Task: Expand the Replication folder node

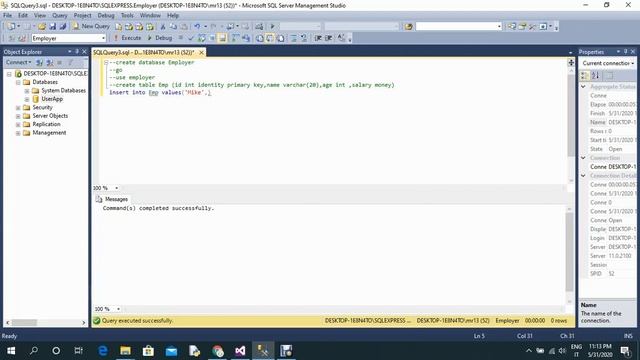Action: (18, 124)
